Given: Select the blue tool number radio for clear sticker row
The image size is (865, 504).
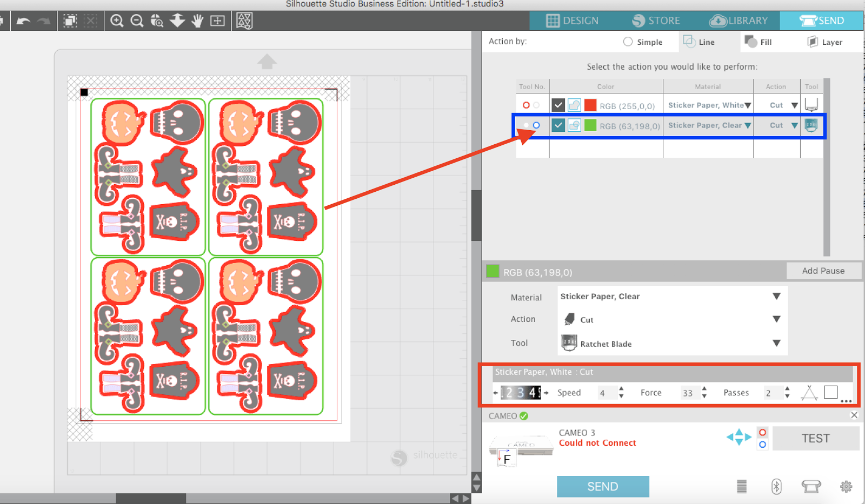Looking at the screenshot, I should [536, 125].
